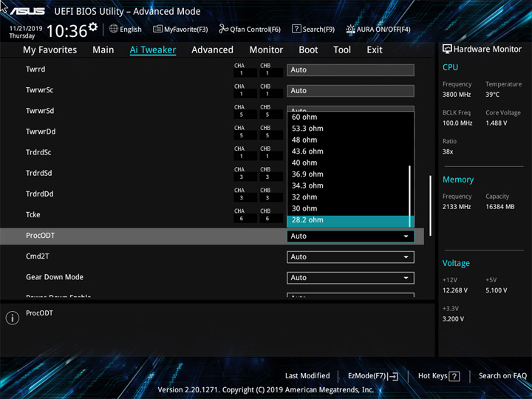The width and height of the screenshot is (532, 399).
Task: Click the 11/21/2019 date text
Action: pos(26,29)
